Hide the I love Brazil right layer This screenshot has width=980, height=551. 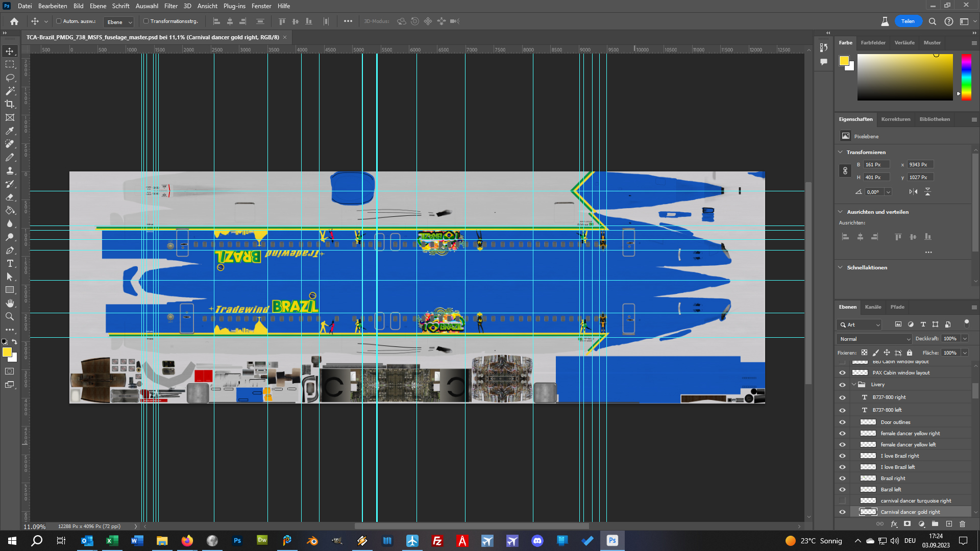tap(842, 456)
